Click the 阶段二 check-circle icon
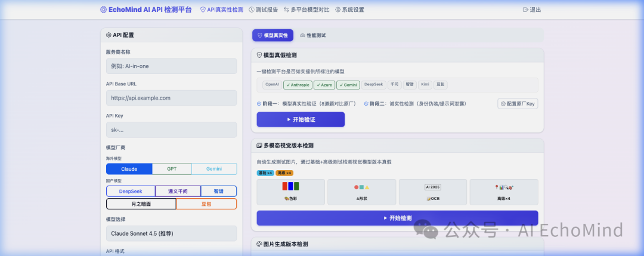The image size is (644, 256). pyautogui.click(x=366, y=104)
